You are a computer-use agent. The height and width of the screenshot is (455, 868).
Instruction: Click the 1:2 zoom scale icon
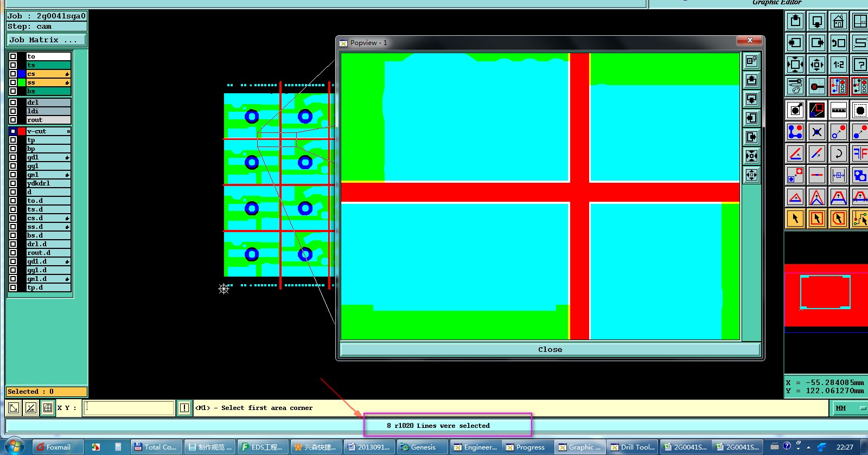(839, 65)
